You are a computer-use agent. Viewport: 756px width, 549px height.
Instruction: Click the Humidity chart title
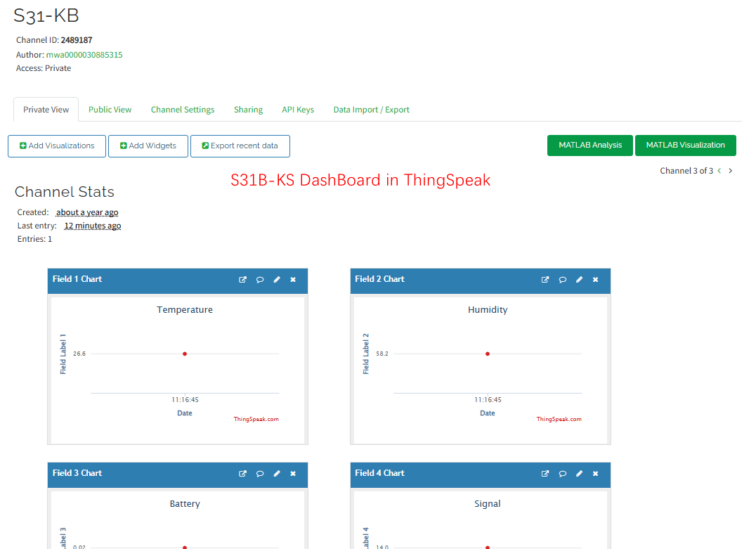tap(488, 310)
